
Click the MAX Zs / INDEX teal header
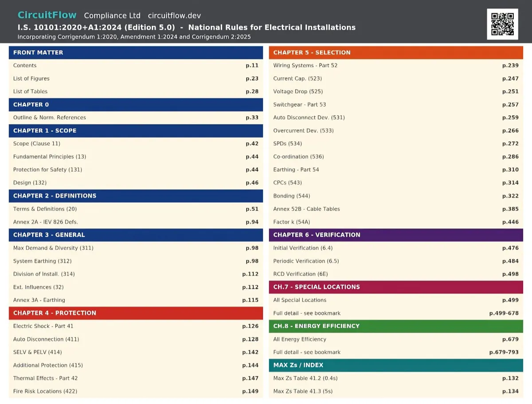click(x=396, y=365)
